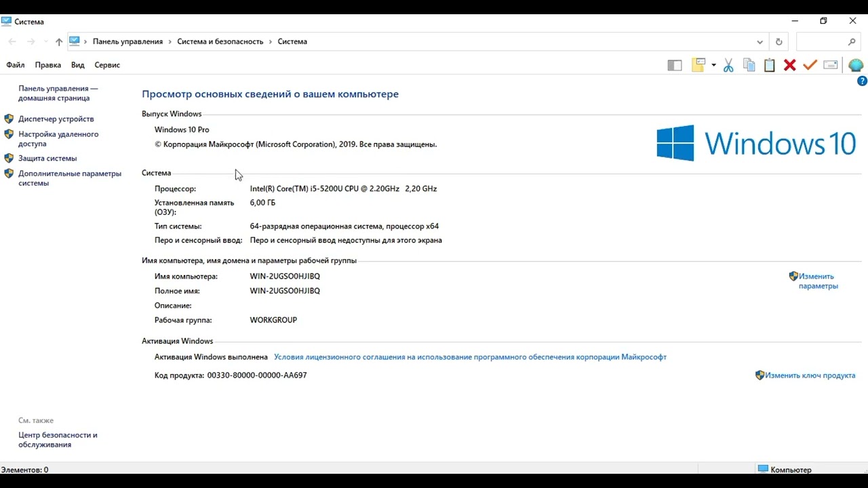Open the Правка menu

(48, 65)
